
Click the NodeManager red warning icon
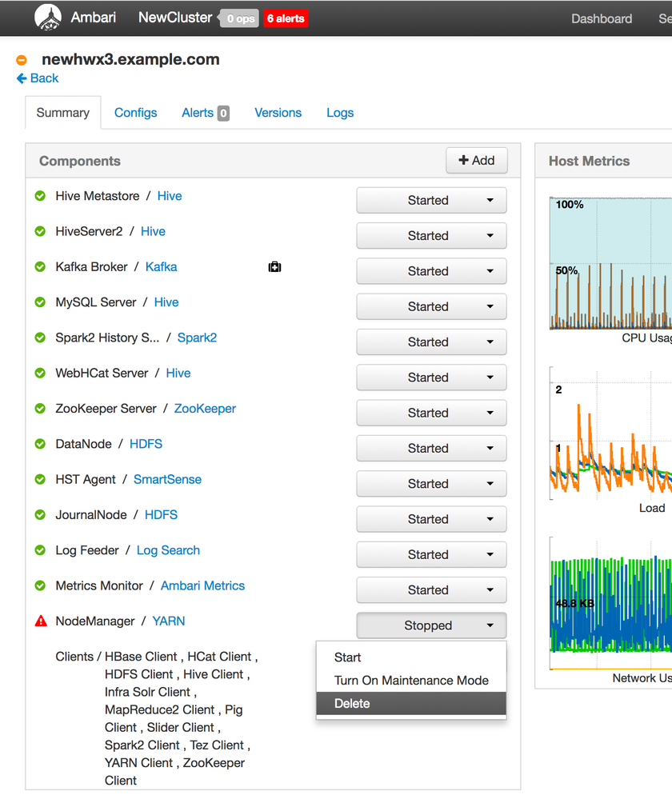[41, 621]
